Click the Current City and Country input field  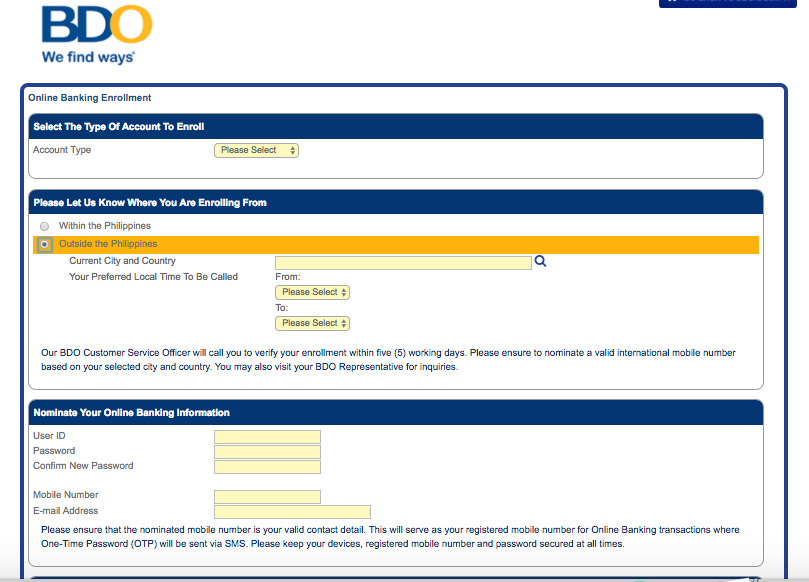tap(400, 261)
